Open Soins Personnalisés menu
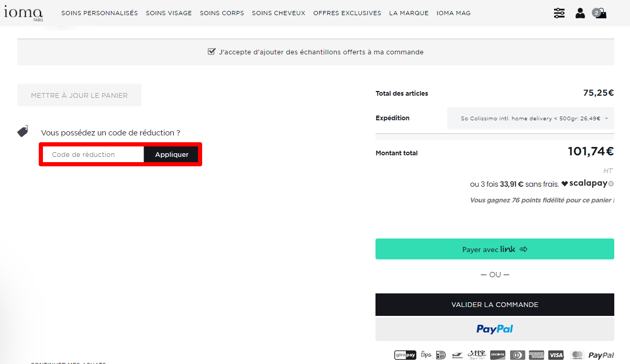Viewport: 630px width, 364px height. [x=100, y=13]
